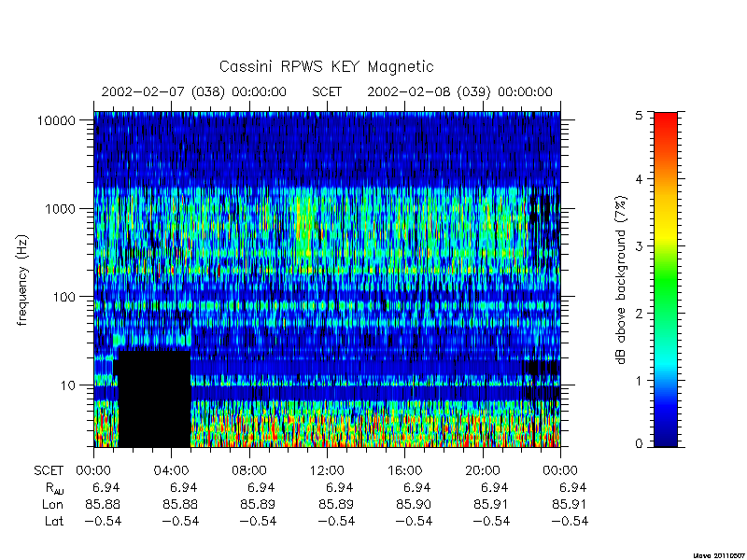Screen dimensions: 747x560
Task: Click the '1' label on the colorbar
Action: (640, 381)
